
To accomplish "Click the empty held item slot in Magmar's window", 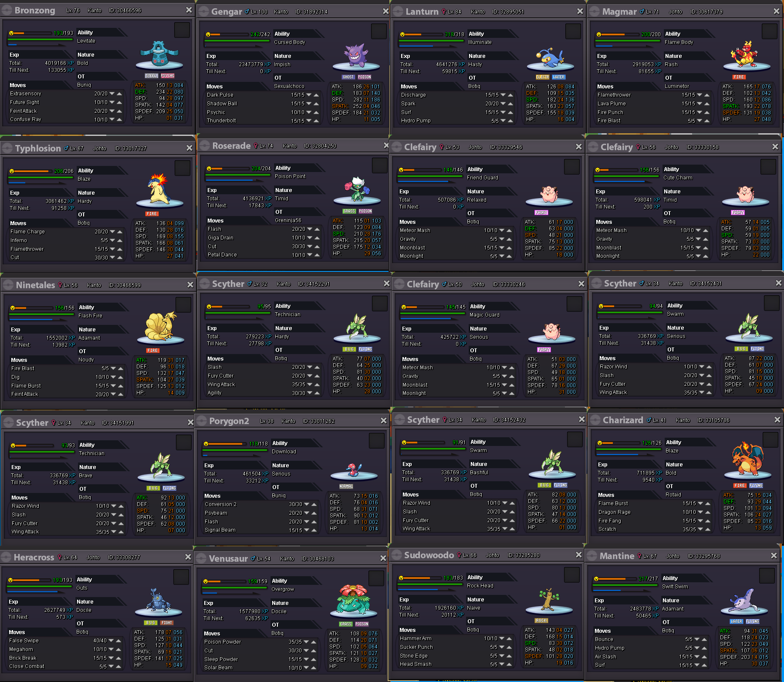I will 769,31.
